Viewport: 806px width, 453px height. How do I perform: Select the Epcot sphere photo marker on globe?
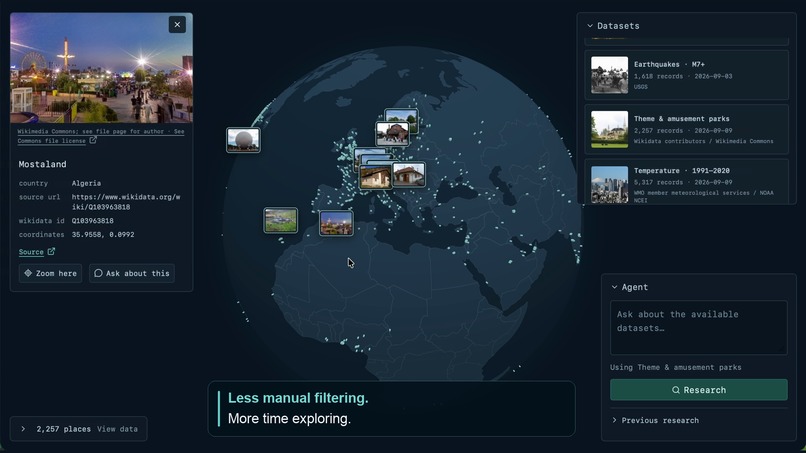coord(243,140)
